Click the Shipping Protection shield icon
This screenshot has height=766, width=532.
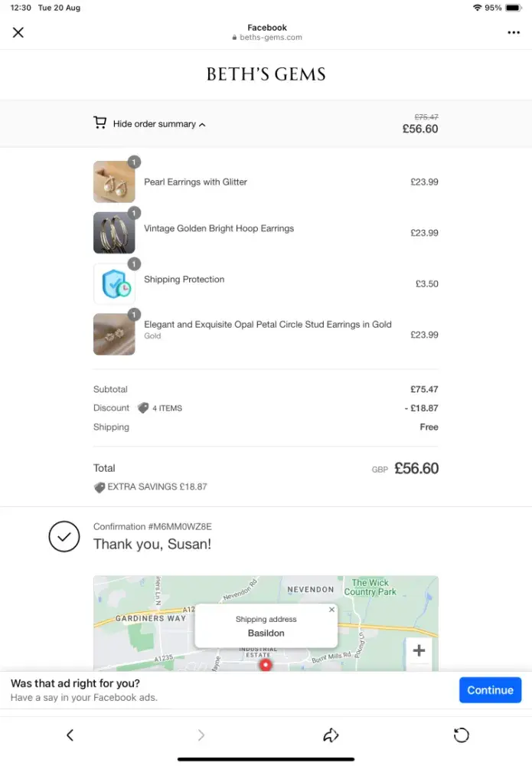(114, 283)
